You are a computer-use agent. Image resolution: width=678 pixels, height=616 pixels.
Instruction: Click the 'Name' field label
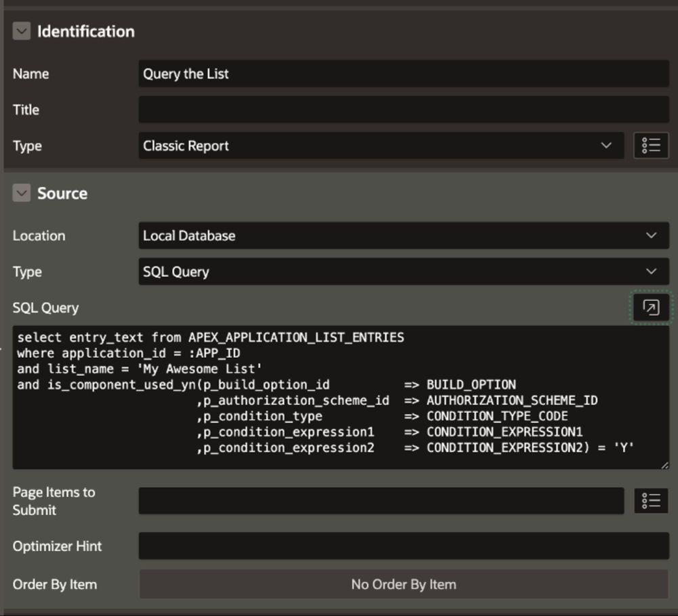pos(31,74)
